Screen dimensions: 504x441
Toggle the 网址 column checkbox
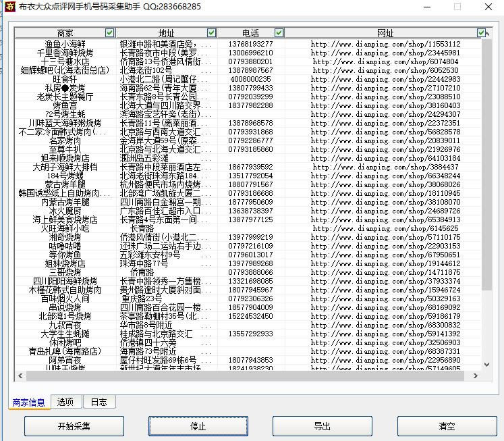pyautogui.click(x=481, y=32)
